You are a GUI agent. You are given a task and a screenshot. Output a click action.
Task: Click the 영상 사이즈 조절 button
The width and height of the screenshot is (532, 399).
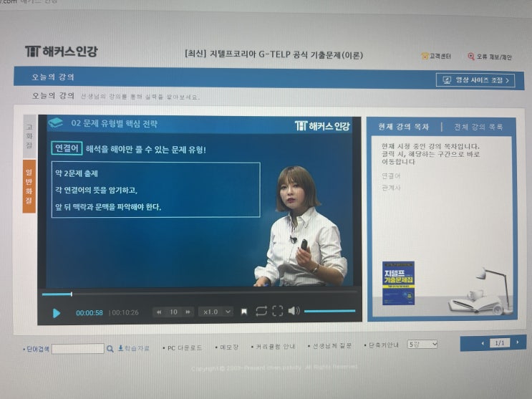click(x=475, y=80)
